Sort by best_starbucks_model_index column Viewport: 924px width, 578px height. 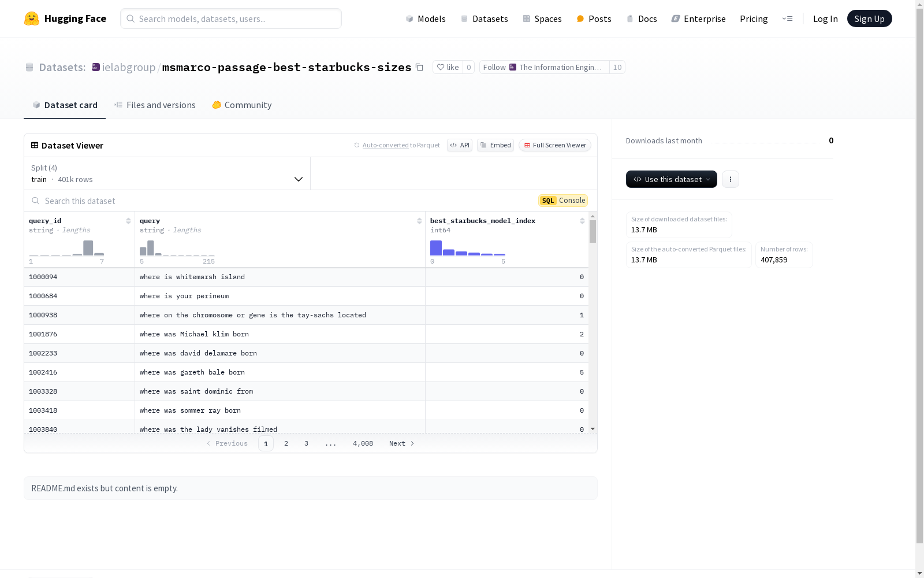(582, 221)
